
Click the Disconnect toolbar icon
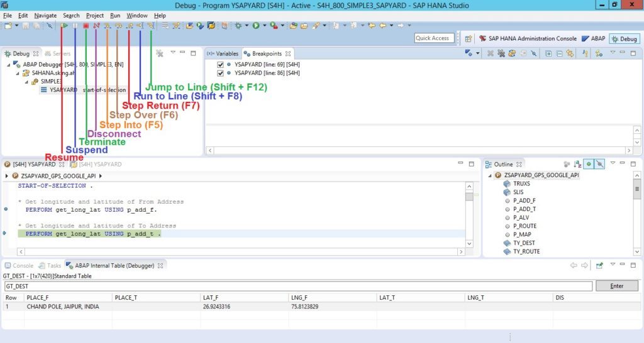pyautogui.click(x=96, y=26)
